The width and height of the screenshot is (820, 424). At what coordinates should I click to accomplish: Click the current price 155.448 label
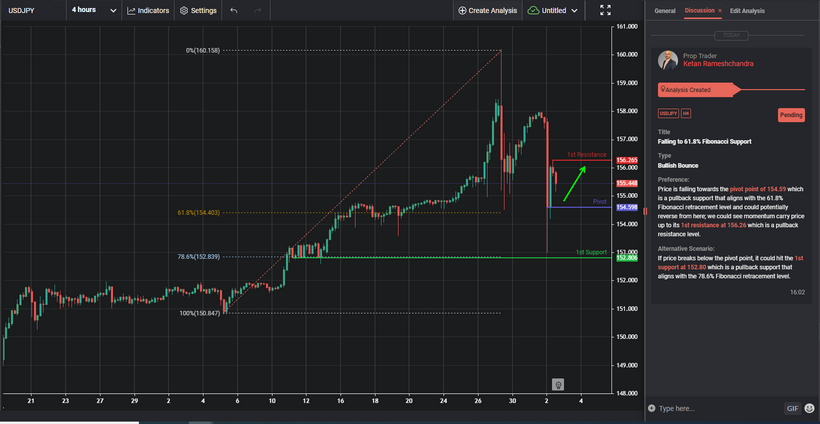(x=627, y=184)
